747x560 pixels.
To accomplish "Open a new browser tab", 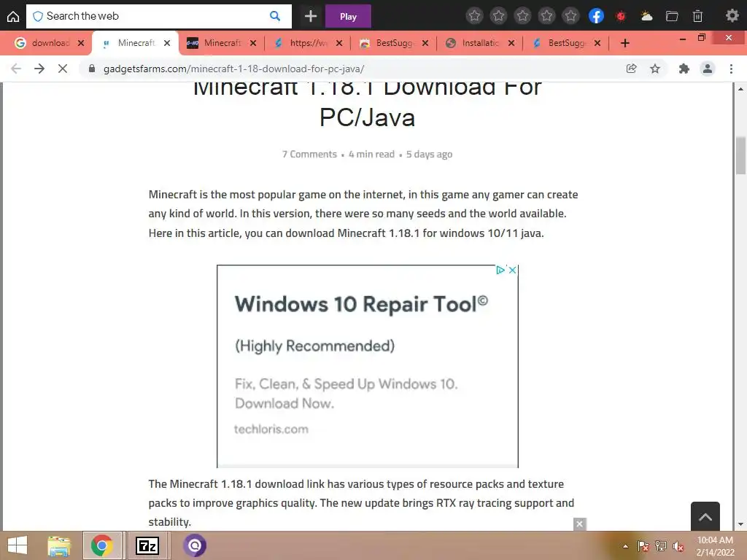I will 625,43.
